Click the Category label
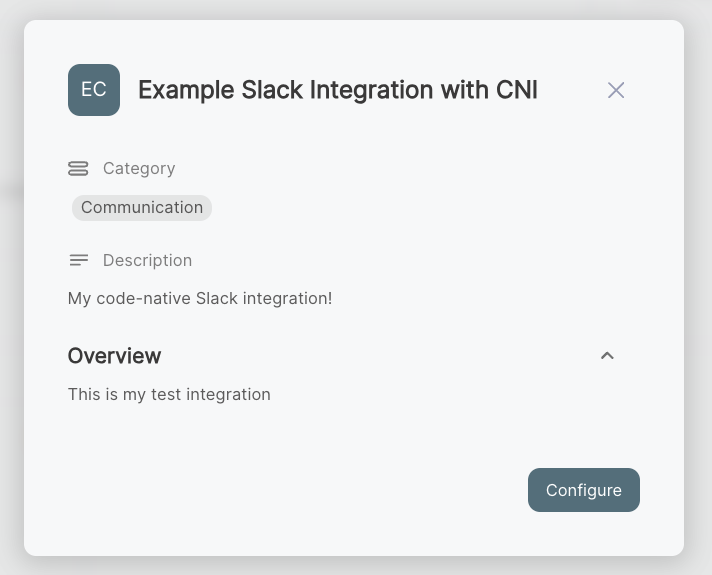Viewport: 712px width, 575px height. point(139,168)
